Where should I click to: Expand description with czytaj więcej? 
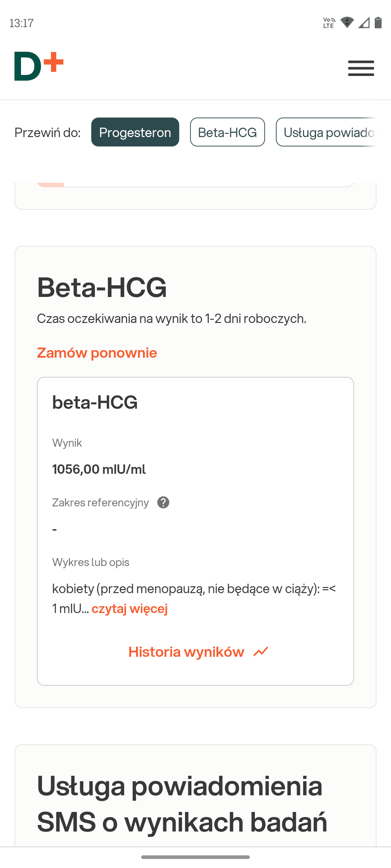click(130, 608)
